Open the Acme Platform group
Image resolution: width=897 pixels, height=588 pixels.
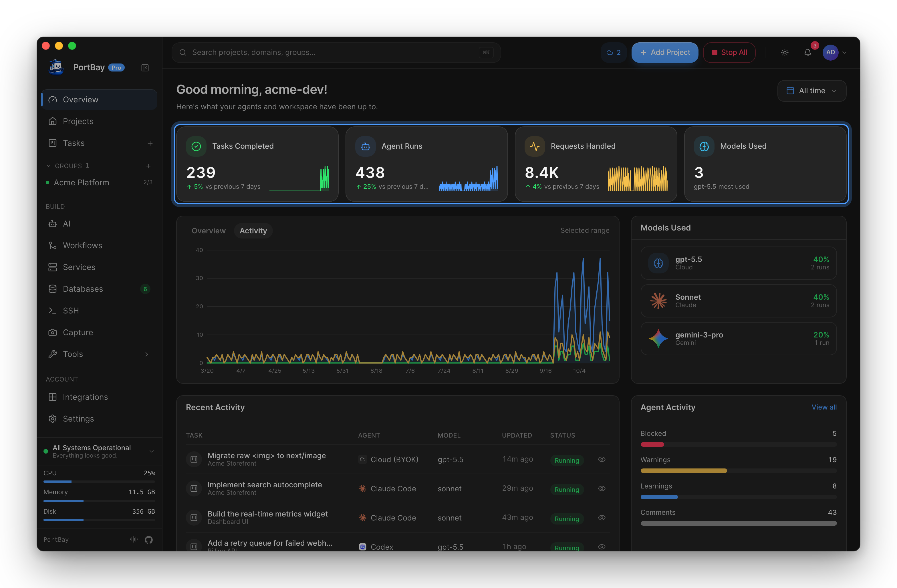click(x=99, y=182)
